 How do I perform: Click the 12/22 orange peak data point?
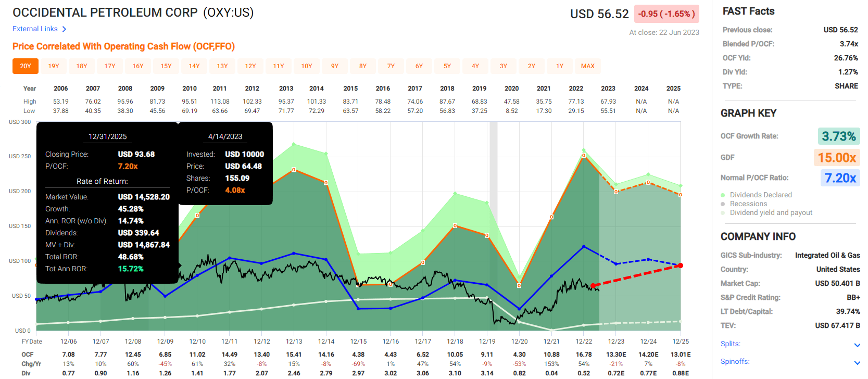tap(584, 155)
